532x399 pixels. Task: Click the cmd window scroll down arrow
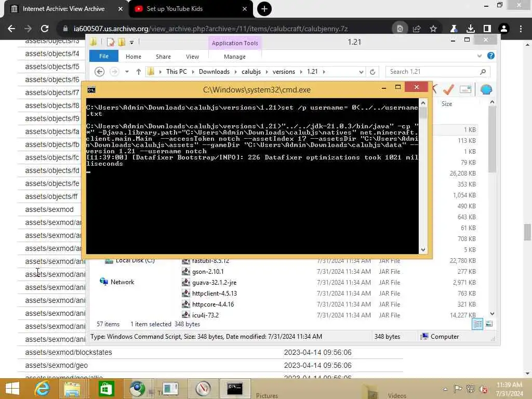[423, 250]
